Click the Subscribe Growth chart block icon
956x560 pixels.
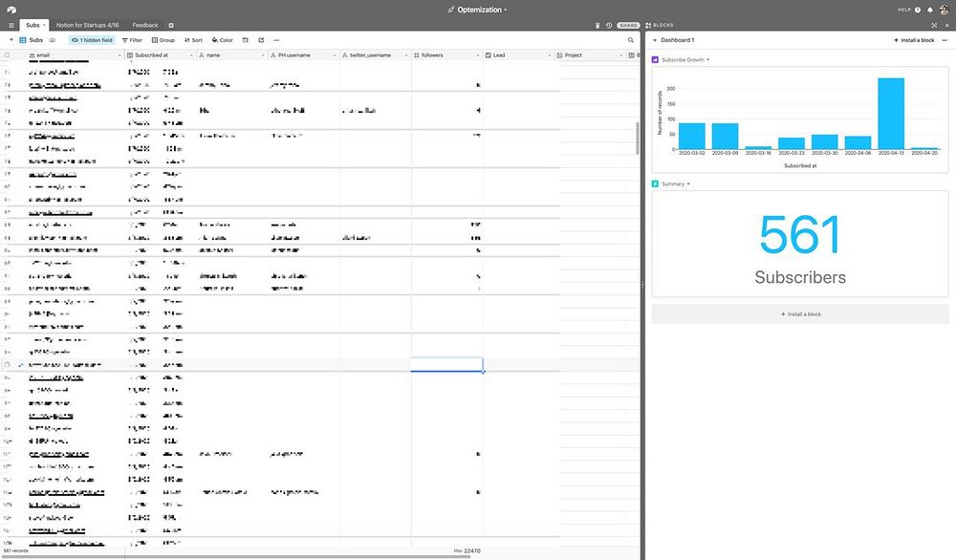(x=656, y=59)
